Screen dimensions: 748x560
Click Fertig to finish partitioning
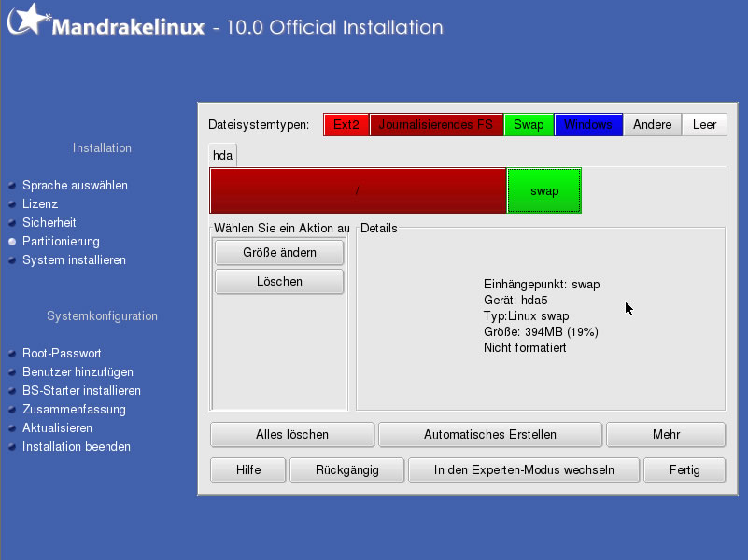pyautogui.click(x=684, y=470)
